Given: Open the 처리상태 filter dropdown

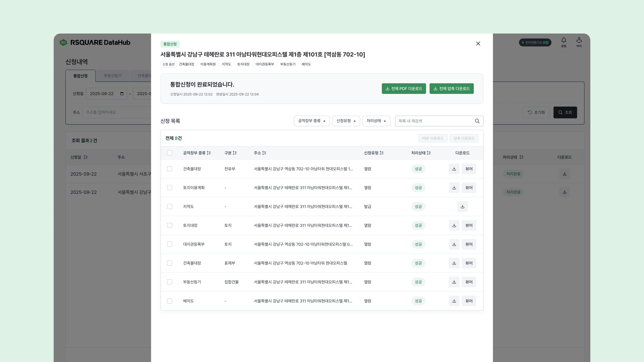Looking at the screenshot, I should 376,121.
